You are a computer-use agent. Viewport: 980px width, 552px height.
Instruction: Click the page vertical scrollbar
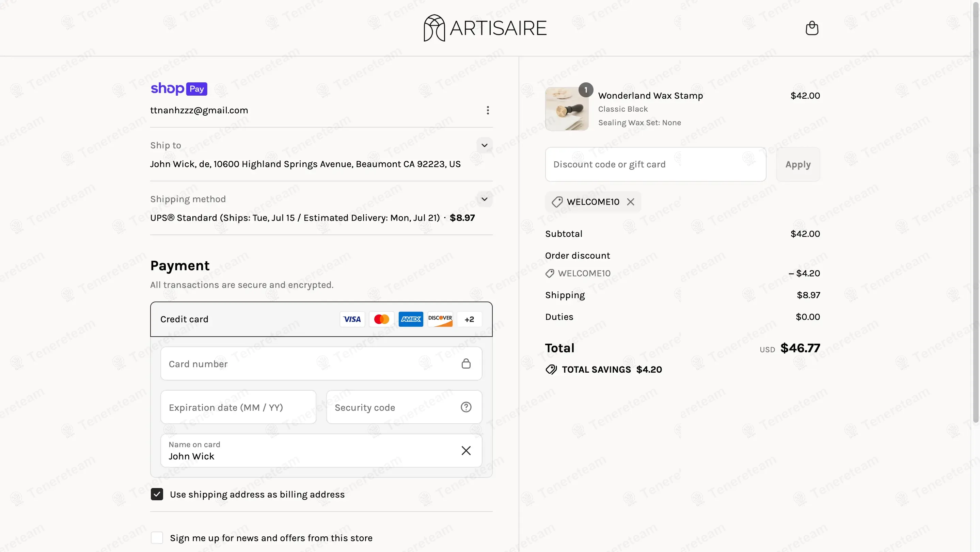click(x=976, y=213)
